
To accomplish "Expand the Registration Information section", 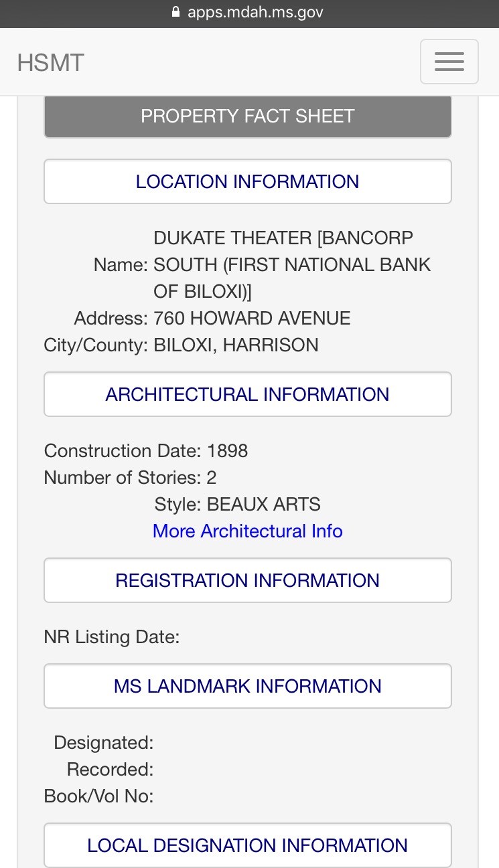I will tap(247, 580).
